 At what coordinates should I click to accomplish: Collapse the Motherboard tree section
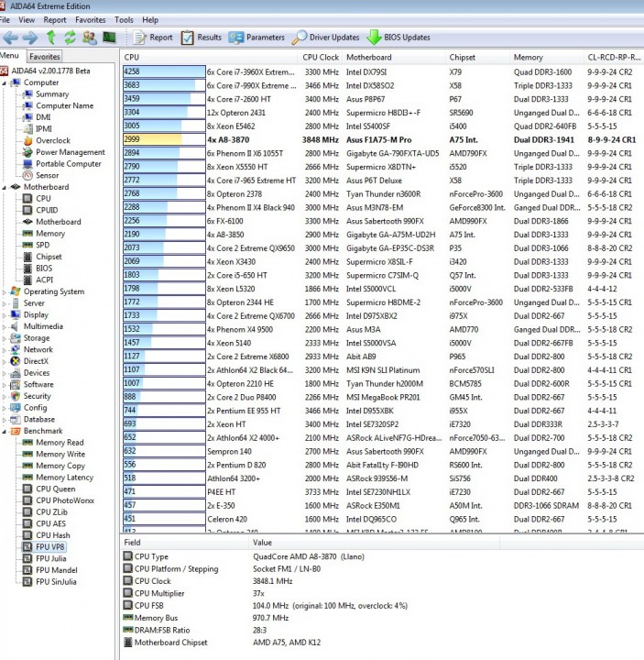coord(5,187)
